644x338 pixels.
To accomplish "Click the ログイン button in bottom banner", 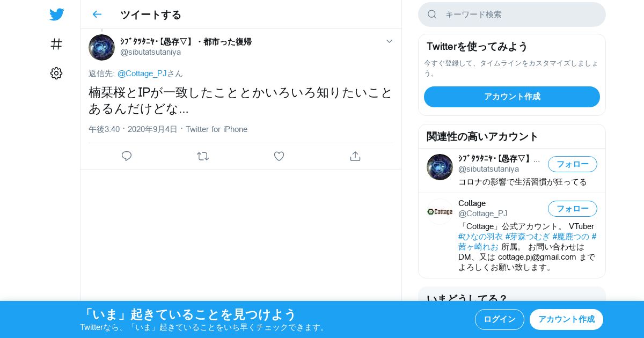I will (x=500, y=319).
